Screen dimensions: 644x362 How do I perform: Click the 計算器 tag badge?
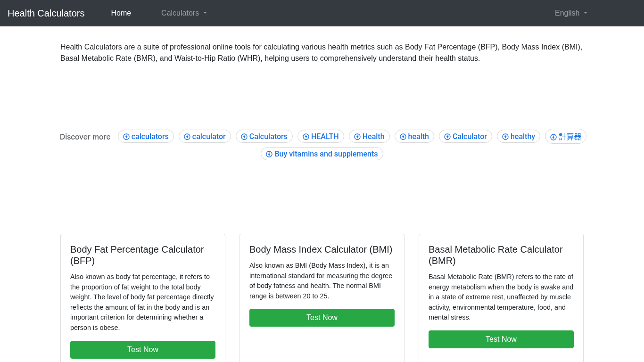coord(565,136)
